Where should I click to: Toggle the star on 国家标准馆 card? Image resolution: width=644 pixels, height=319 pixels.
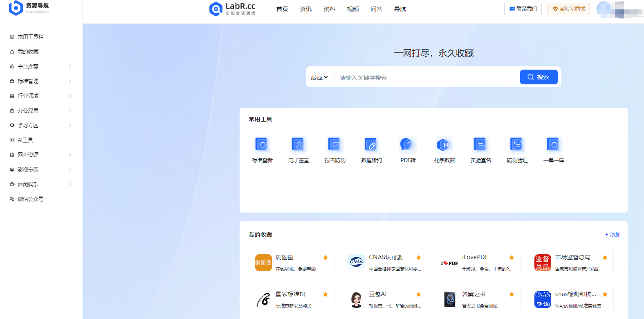point(325,294)
